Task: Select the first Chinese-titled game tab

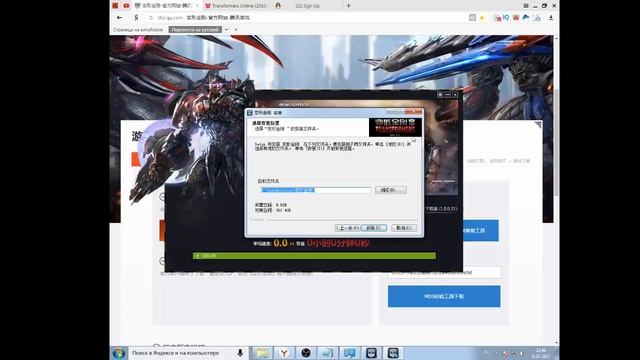Action: coord(167,6)
